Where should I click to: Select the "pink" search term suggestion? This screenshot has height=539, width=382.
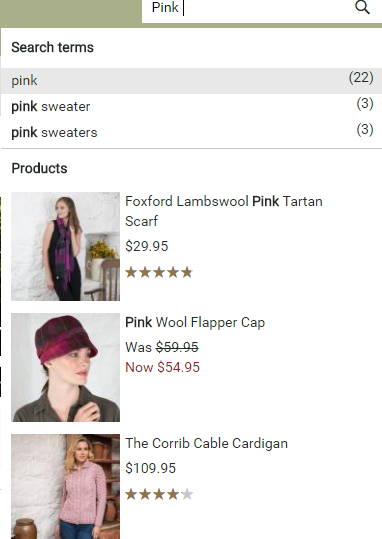tap(191, 81)
